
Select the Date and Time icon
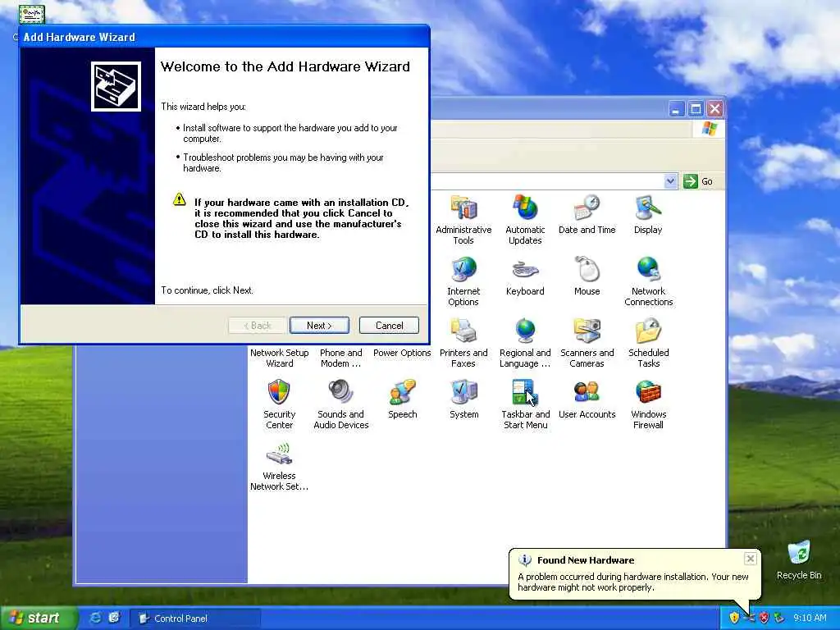tap(587, 208)
